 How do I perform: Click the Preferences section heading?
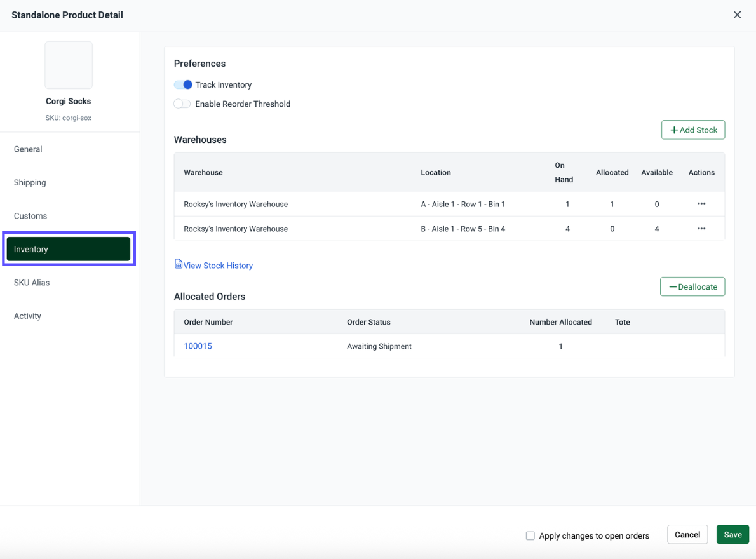point(199,64)
